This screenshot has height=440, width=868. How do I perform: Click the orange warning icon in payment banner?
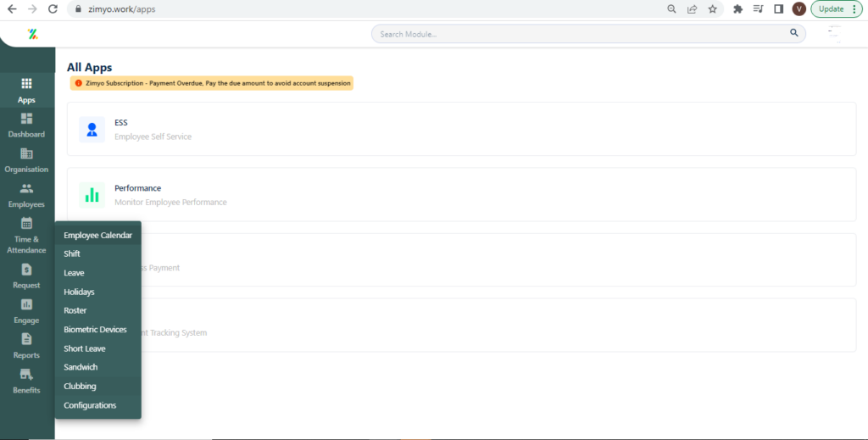[78, 83]
